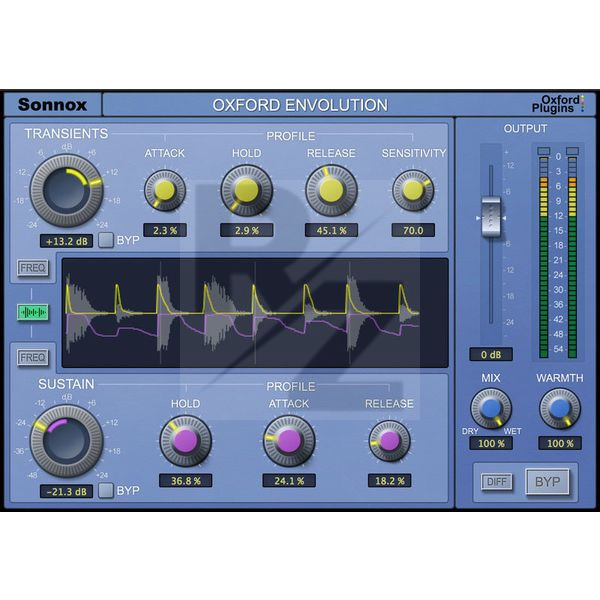This screenshot has height=600, width=600.
Task: Click the Sonnox logo
Action: tap(52, 104)
